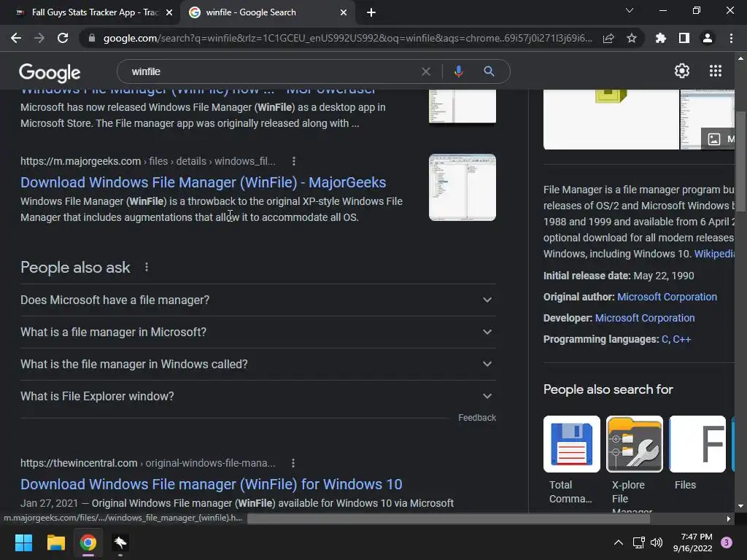
Task: Open 'Download Windows File manager (WinFile) for Windows 10'
Action: click(x=212, y=484)
